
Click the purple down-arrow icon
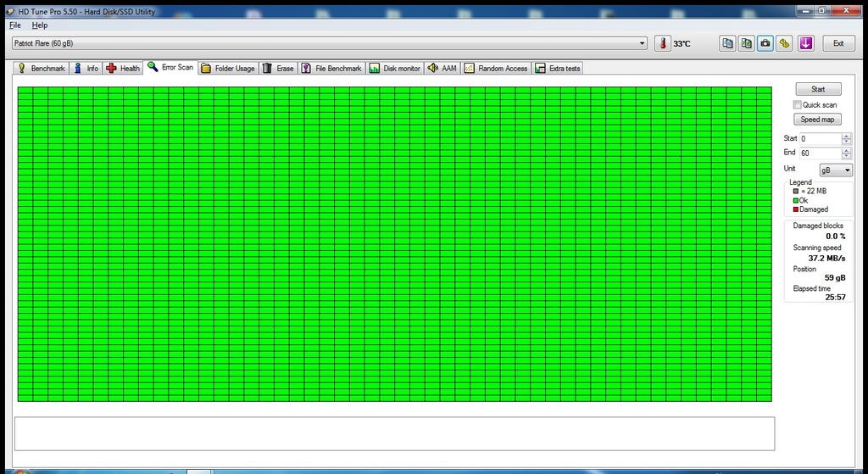point(806,43)
